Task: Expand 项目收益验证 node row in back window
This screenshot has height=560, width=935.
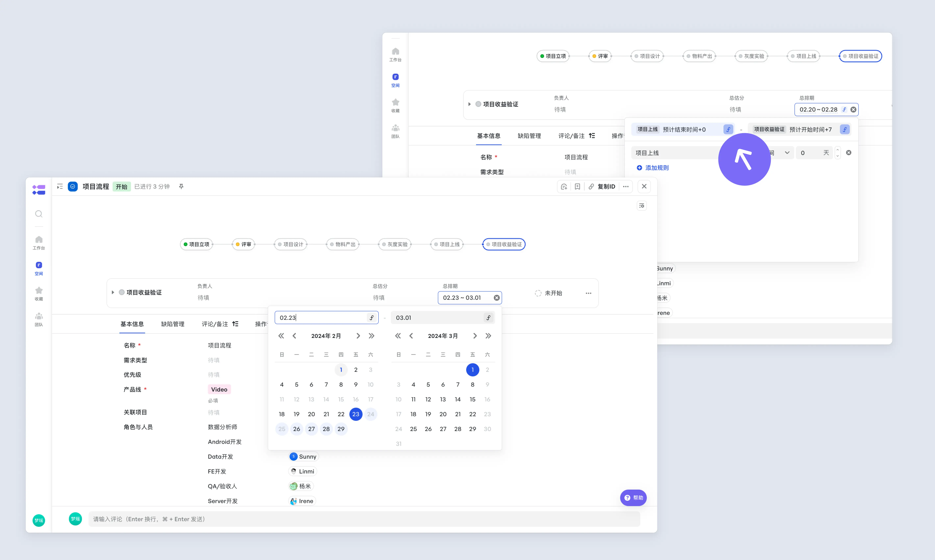Action: [469, 104]
